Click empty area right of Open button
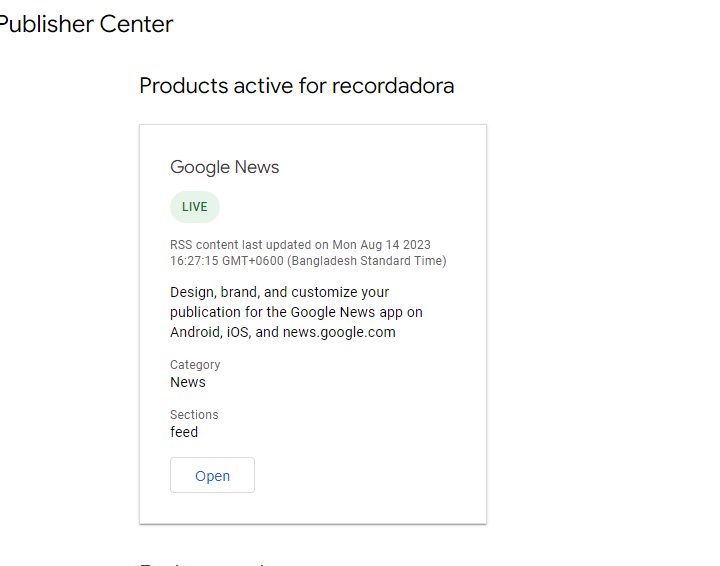Viewport: 720px width, 566px height. coord(370,476)
